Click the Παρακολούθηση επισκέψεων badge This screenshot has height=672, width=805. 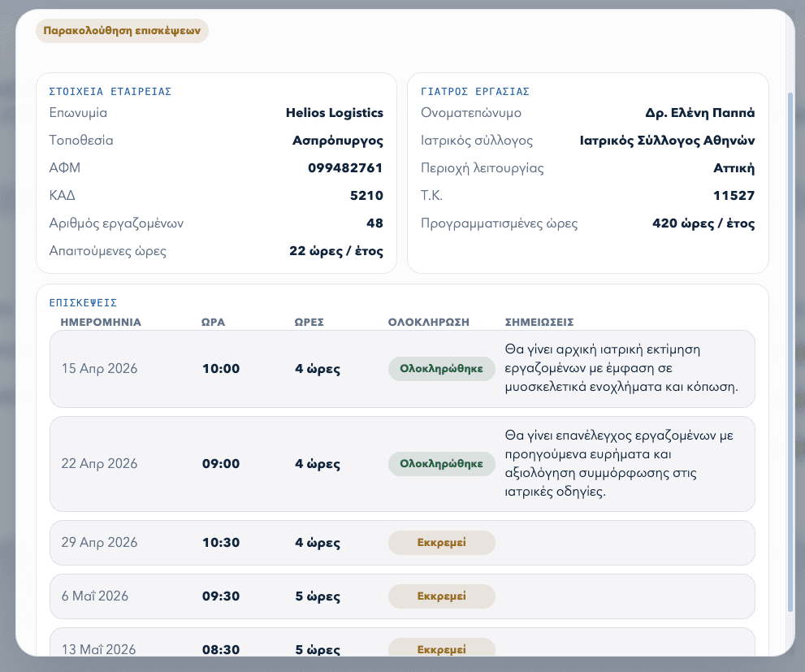(x=122, y=31)
